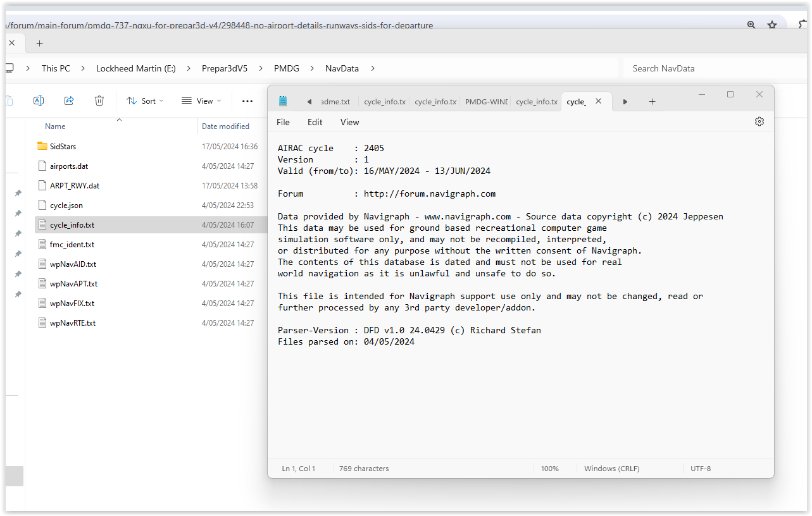812x516 pixels.
Task: Open Notepad View menu
Action: [x=349, y=122]
